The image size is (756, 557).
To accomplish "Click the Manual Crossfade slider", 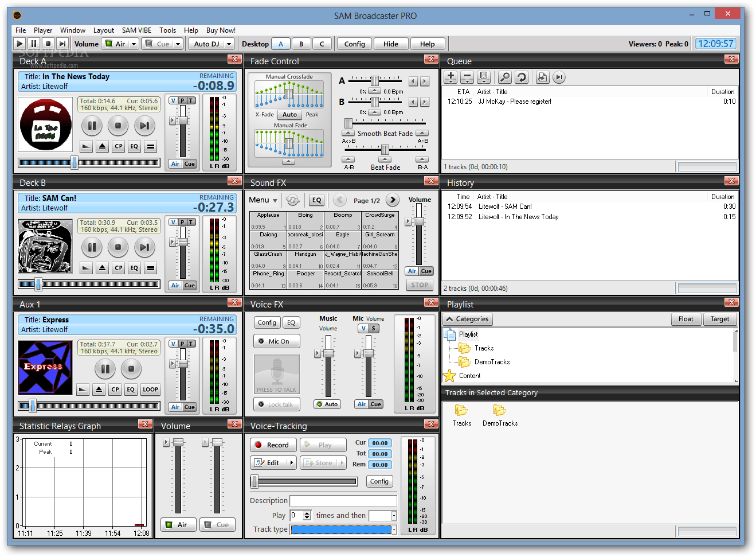I will [289, 95].
